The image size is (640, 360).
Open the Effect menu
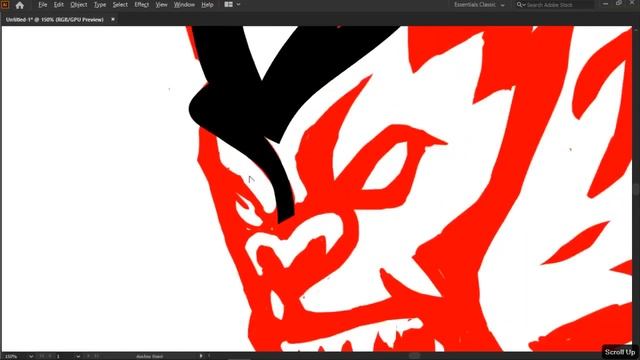[x=142, y=5]
